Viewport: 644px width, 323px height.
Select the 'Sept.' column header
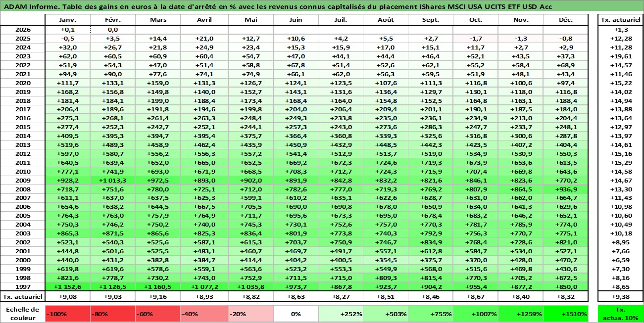coord(431,20)
